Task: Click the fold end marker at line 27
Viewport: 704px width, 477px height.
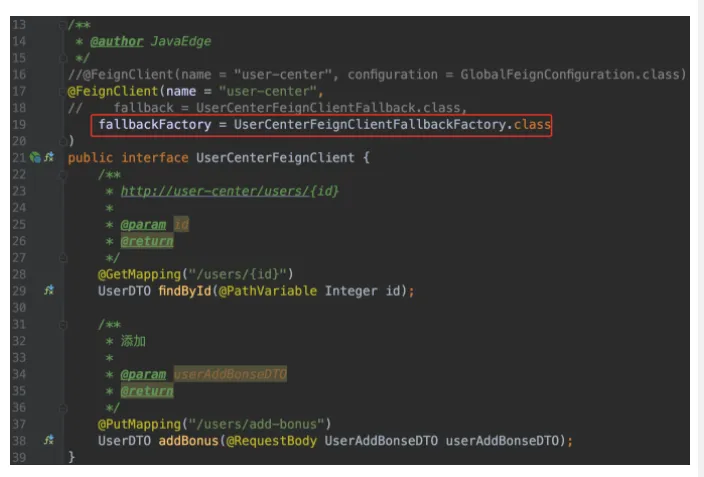Action: (x=63, y=258)
